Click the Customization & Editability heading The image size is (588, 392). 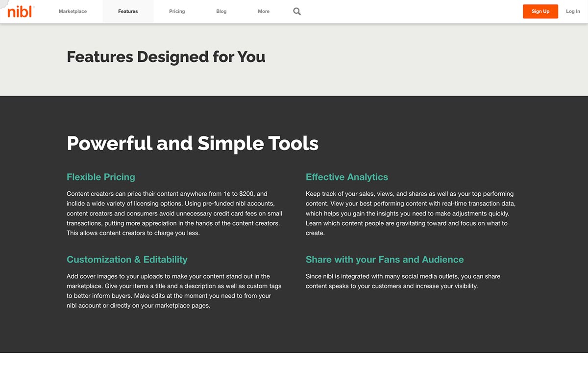[127, 260]
